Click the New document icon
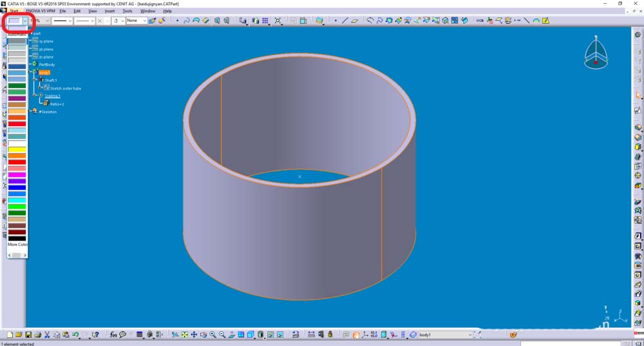The image size is (644, 346). (x=10, y=335)
